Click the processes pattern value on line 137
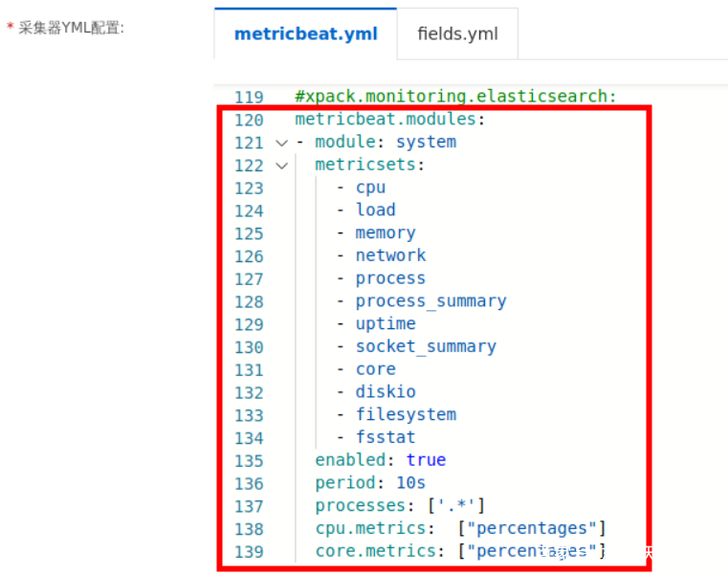This screenshot has width=728, height=576. 456,506
